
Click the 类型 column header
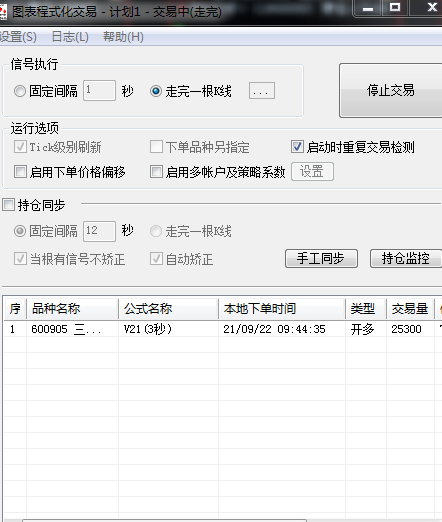[x=366, y=309]
